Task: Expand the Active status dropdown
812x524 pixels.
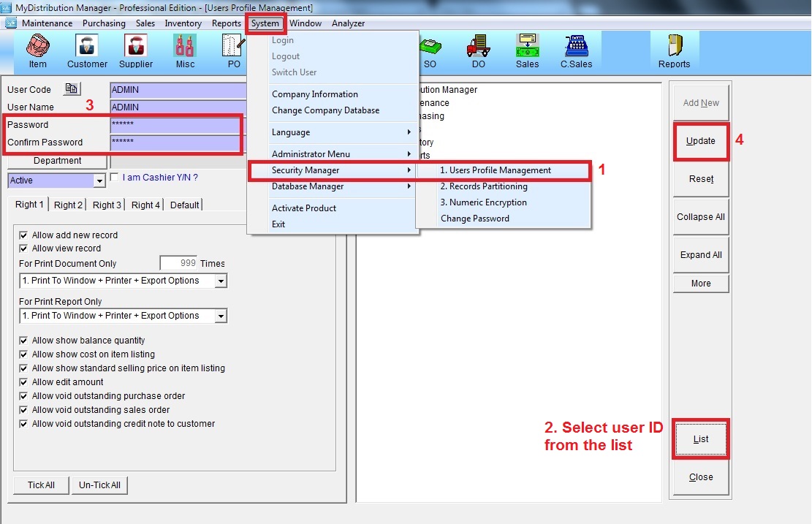Action: pos(99,181)
